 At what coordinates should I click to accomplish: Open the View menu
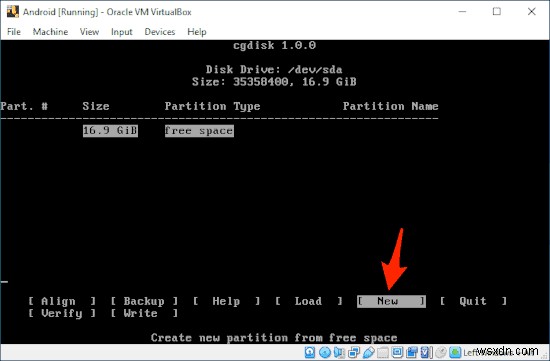(x=89, y=32)
